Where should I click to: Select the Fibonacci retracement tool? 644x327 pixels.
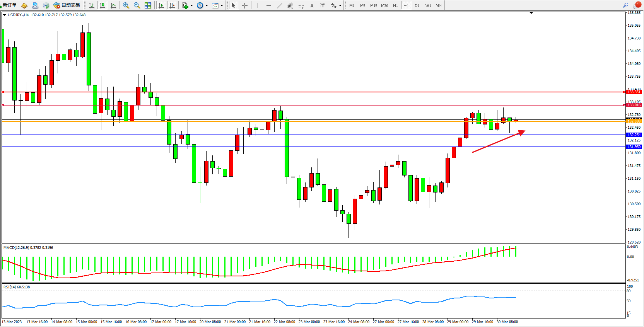[x=301, y=5]
